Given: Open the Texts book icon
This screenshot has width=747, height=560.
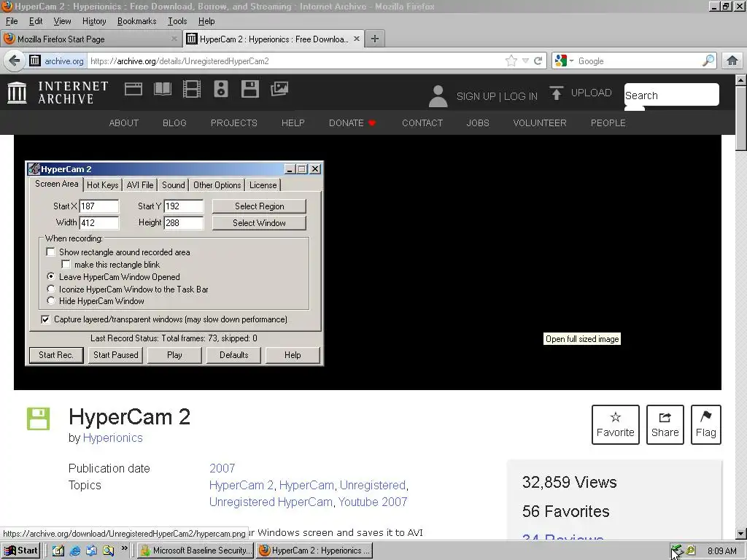Looking at the screenshot, I should tap(163, 89).
